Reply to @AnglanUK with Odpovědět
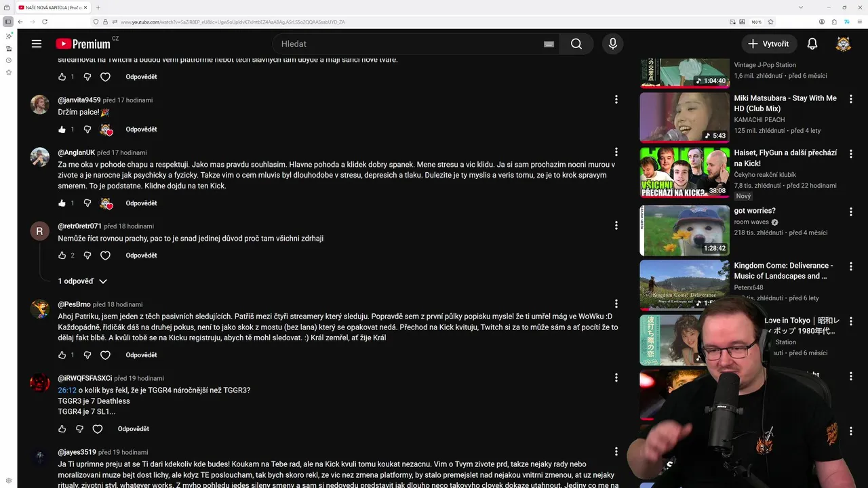The image size is (868, 488). pyautogui.click(x=141, y=203)
